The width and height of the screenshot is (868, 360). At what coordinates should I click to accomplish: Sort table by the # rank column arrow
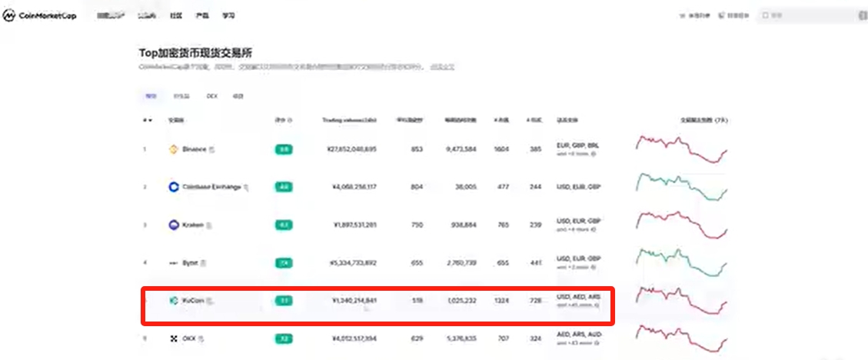coord(149,120)
